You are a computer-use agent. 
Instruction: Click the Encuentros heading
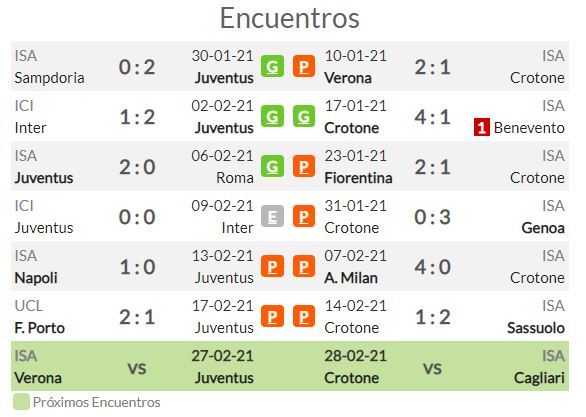pos(290,18)
